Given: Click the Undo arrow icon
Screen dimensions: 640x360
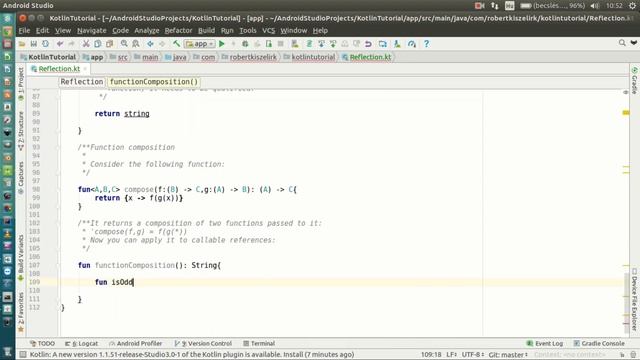Looking at the screenshot, I should coord(60,44).
